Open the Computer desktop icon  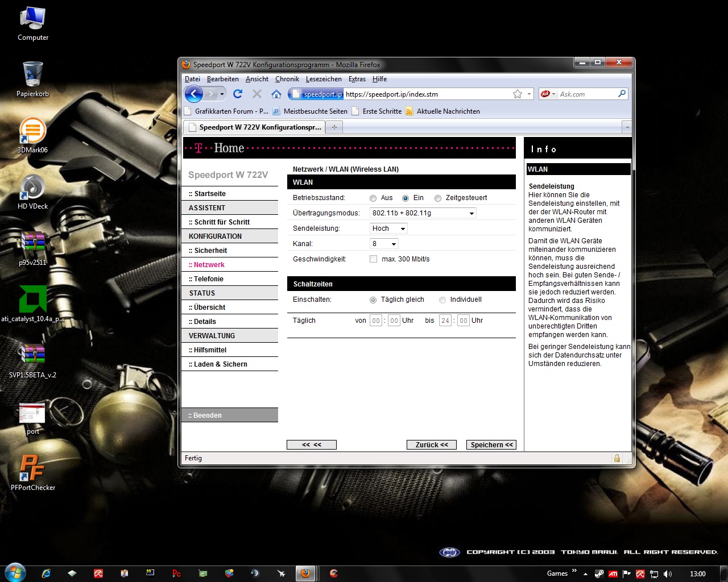click(x=33, y=24)
